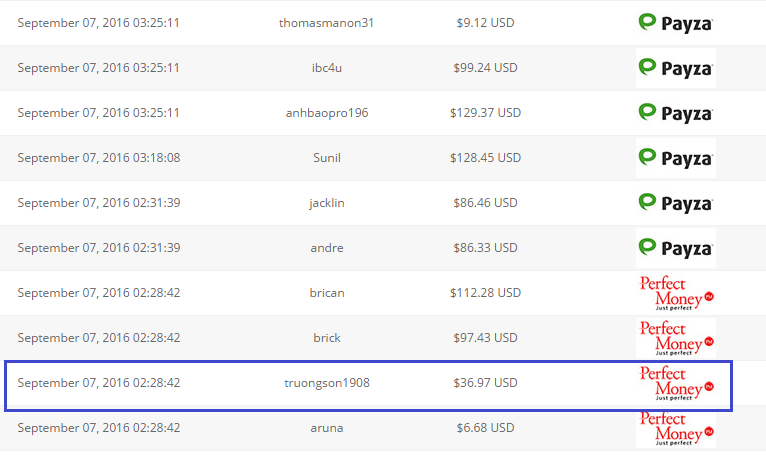The width and height of the screenshot is (766, 458).
Task: Click the $6.68 USD amount
Action: [482, 428]
